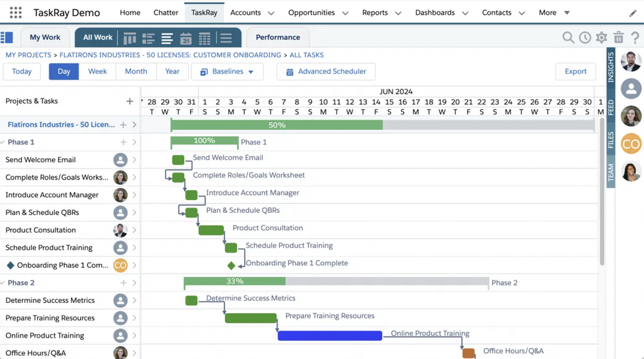This screenshot has height=359, width=644.
Task: Click the Today button
Action: coord(22,71)
